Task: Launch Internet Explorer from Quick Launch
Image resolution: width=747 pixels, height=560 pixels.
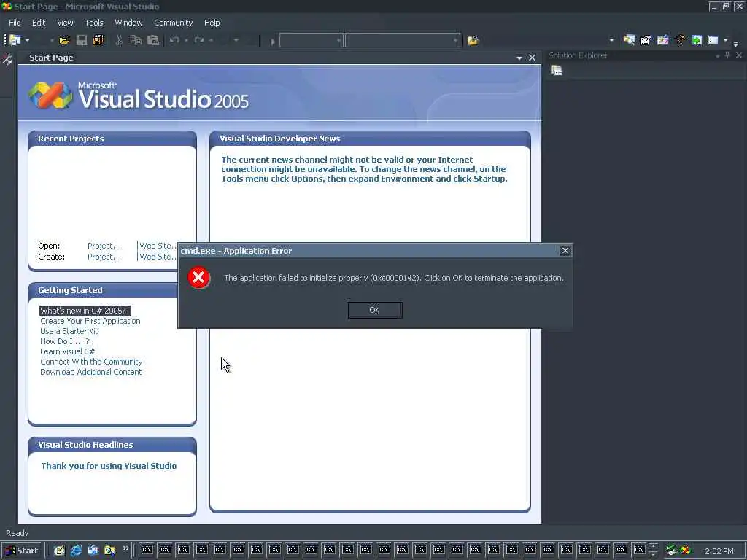Action: [x=76, y=551]
